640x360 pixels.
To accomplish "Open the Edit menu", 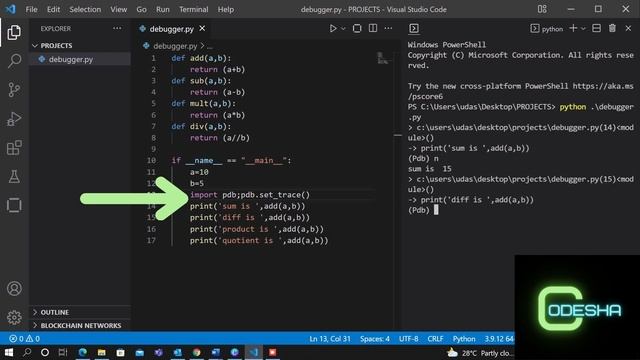I will [x=53, y=9].
